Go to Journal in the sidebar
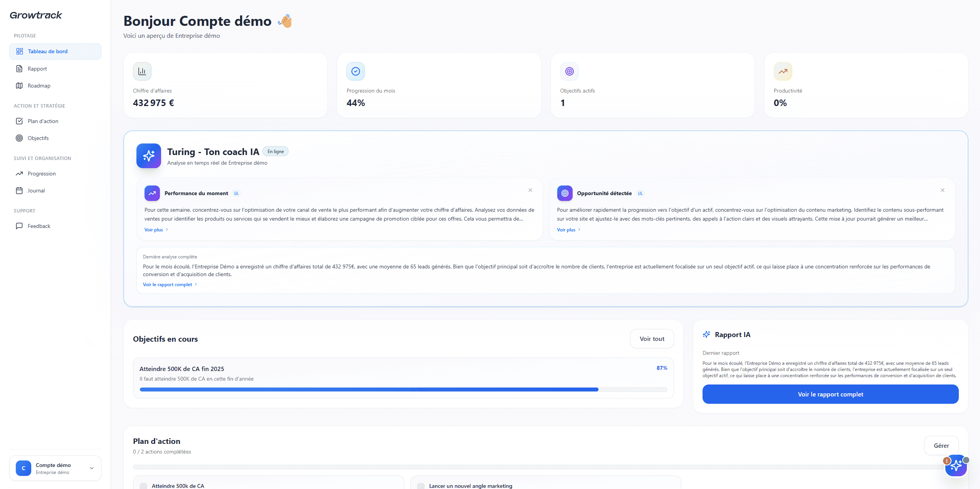This screenshot has width=980, height=489. coord(36,191)
